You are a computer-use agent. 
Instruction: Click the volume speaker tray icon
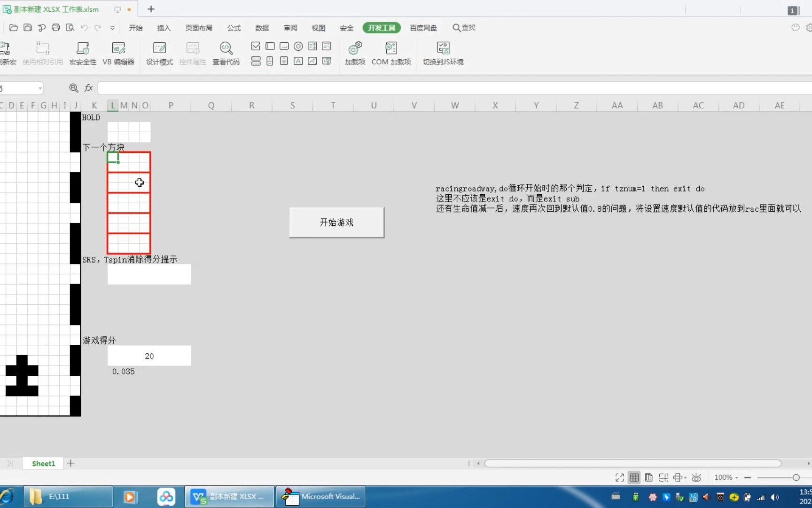pyautogui.click(x=775, y=497)
